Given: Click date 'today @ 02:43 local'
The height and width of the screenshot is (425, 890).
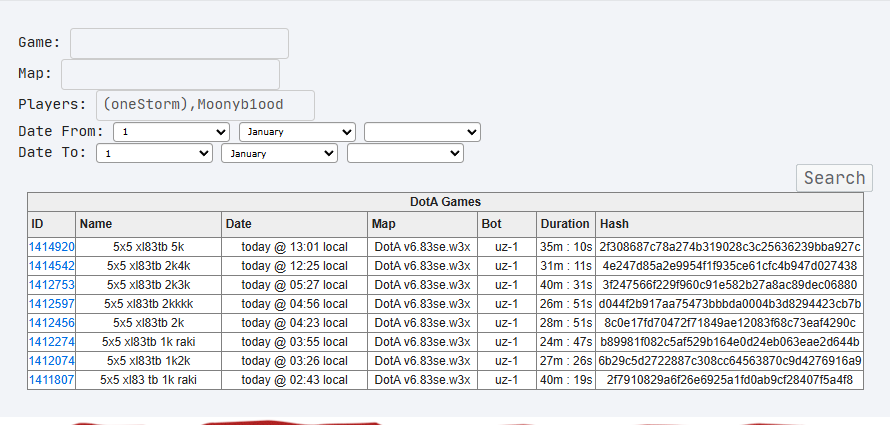Looking at the screenshot, I should coord(295,380).
